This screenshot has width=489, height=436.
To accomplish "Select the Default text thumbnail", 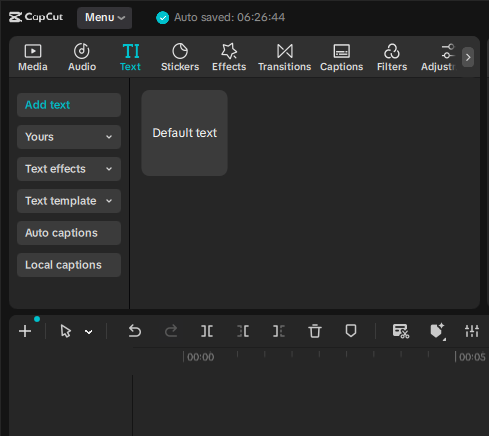I will coord(185,133).
